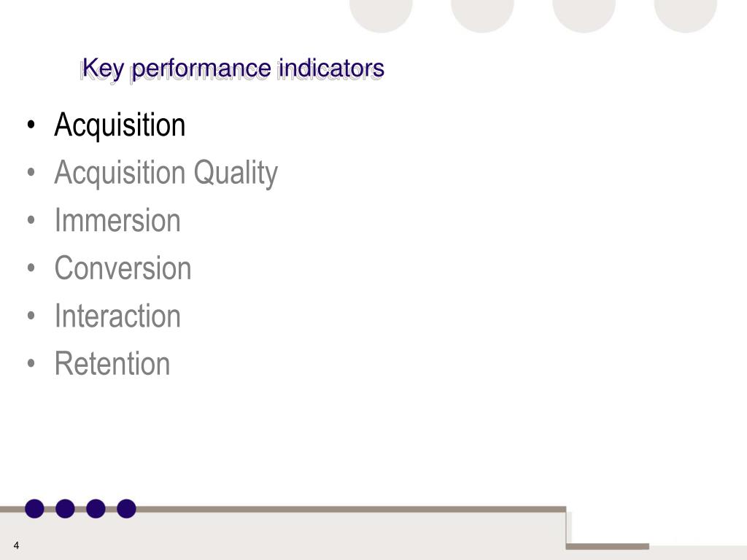This screenshot has height=560, width=747.
Task: Select the Acquisition Quality bullet text
Action: click(x=166, y=173)
